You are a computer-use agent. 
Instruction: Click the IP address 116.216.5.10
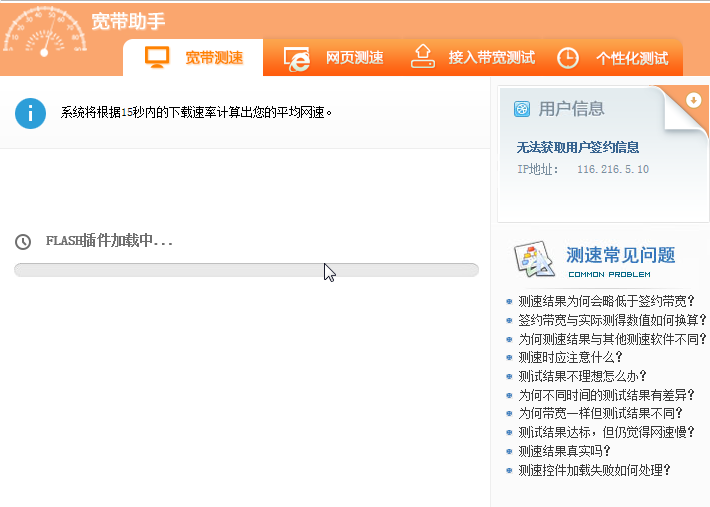click(613, 169)
